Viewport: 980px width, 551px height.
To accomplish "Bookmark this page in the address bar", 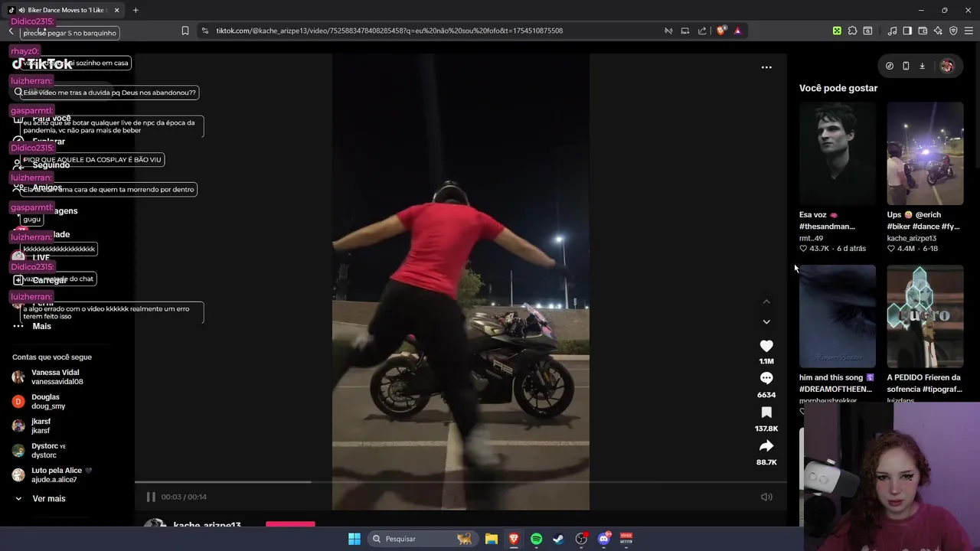I will [x=185, y=31].
